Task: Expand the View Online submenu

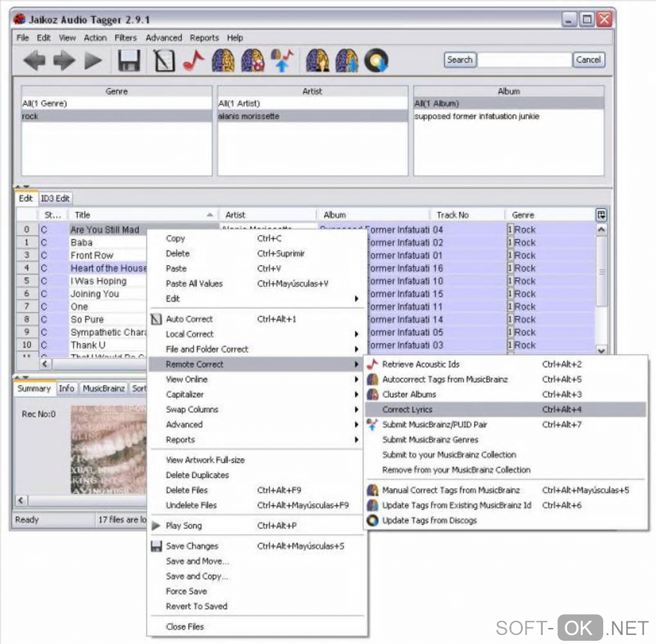Action: (x=356, y=379)
